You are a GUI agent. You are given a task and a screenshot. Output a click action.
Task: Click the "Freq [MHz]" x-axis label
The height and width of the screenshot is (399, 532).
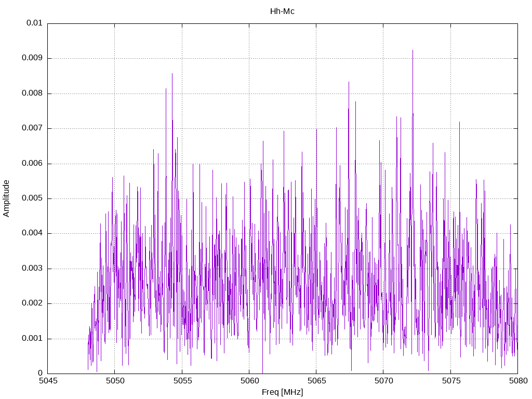pos(282,392)
